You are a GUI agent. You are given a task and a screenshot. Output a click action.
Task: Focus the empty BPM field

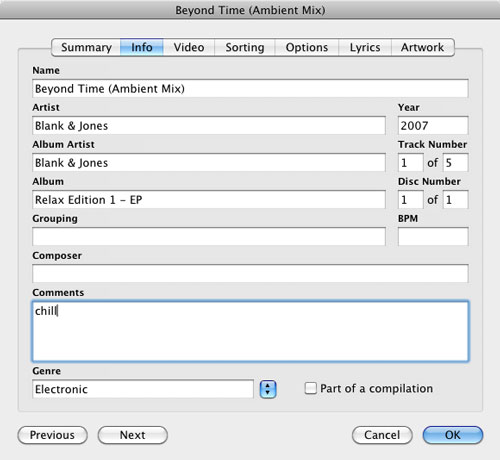tap(433, 237)
